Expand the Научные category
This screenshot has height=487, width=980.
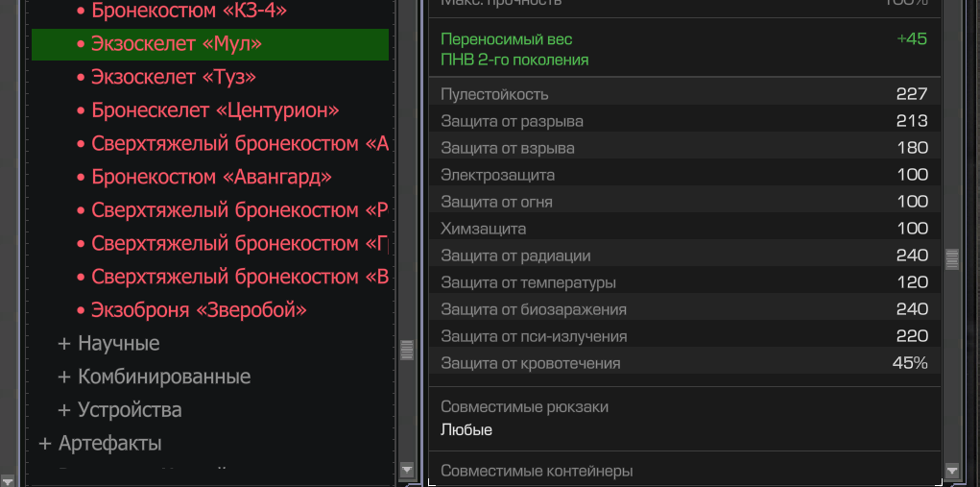click(x=64, y=344)
